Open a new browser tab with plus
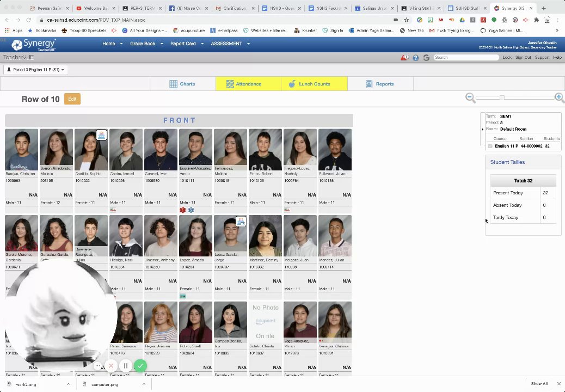This screenshot has width=565, height=392. pos(543,8)
